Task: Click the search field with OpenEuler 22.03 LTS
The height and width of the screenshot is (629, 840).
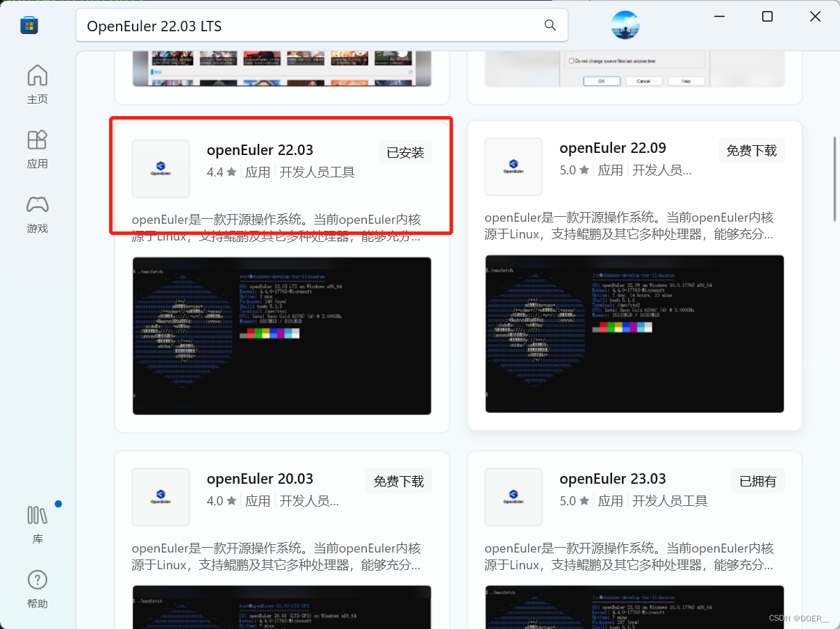Action: 322,26
